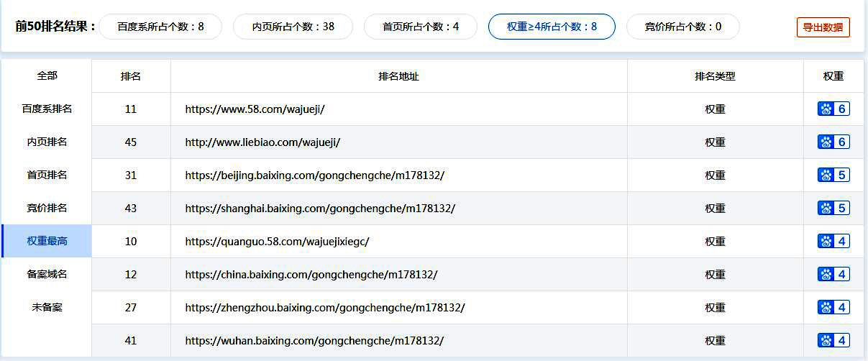Click 排名类型 column header
The image size is (868, 361).
click(x=716, y=76)
